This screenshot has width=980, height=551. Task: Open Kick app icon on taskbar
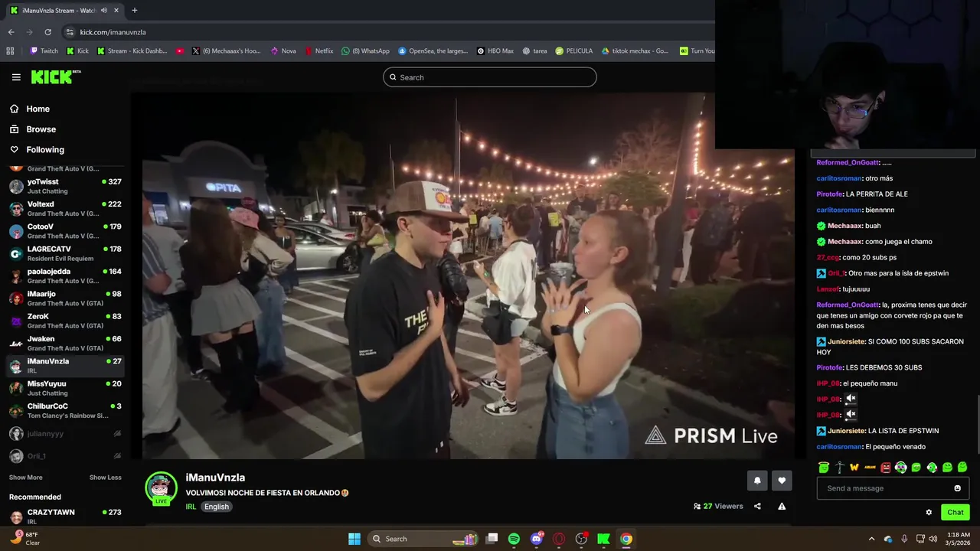603,539
